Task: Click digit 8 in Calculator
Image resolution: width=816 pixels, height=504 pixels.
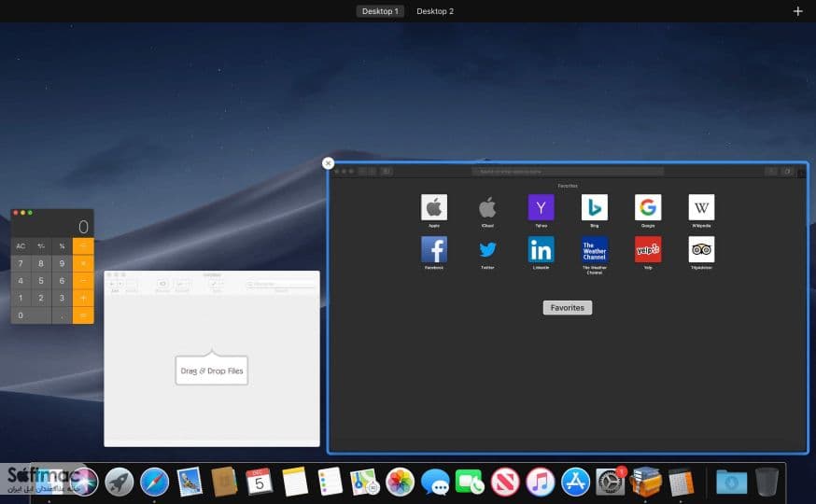Action: click(41, 263)
